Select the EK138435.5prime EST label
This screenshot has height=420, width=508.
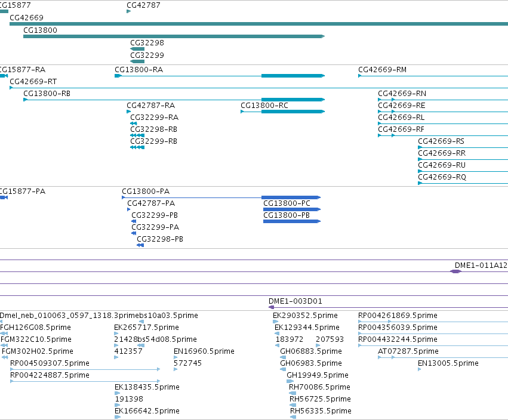pyautogui.click(x=147, y=387)
